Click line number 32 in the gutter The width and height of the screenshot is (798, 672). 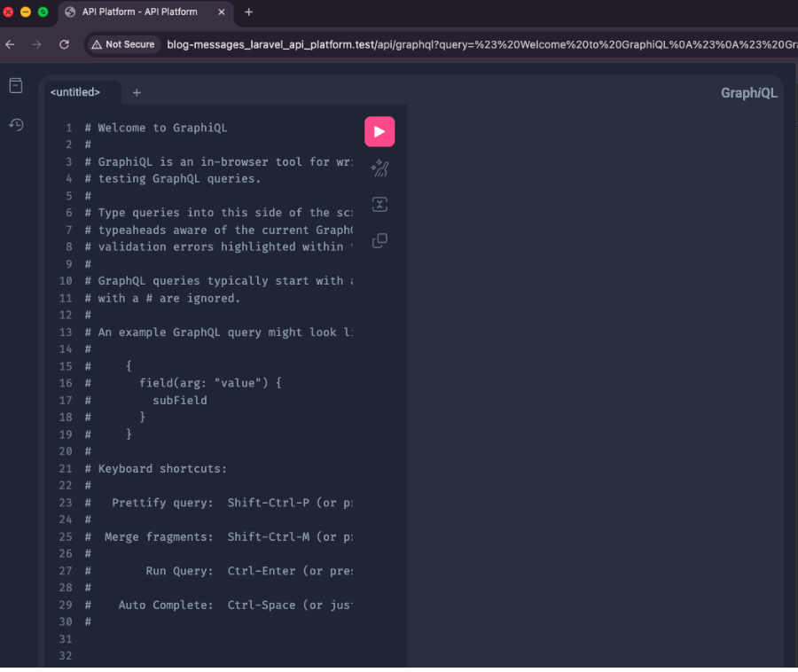pyautogui.click(x=66, y=656)
